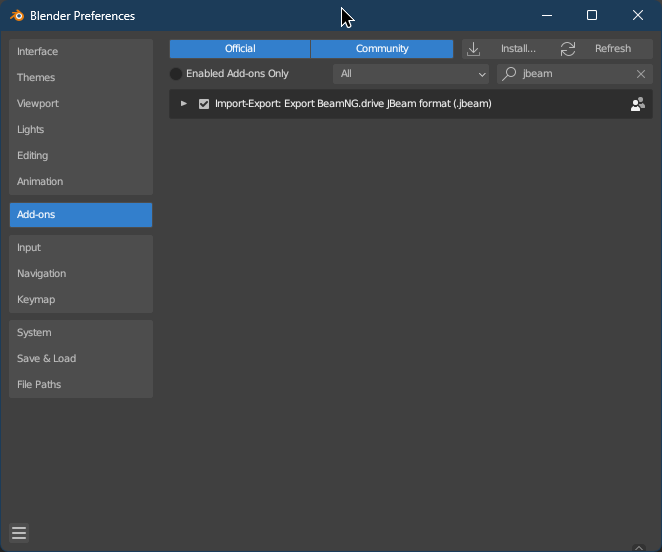This screenshot has width=662, height=552.
Task: Switch to Viewport preferences
Action: pyautogui.click(x=81, y=103)
